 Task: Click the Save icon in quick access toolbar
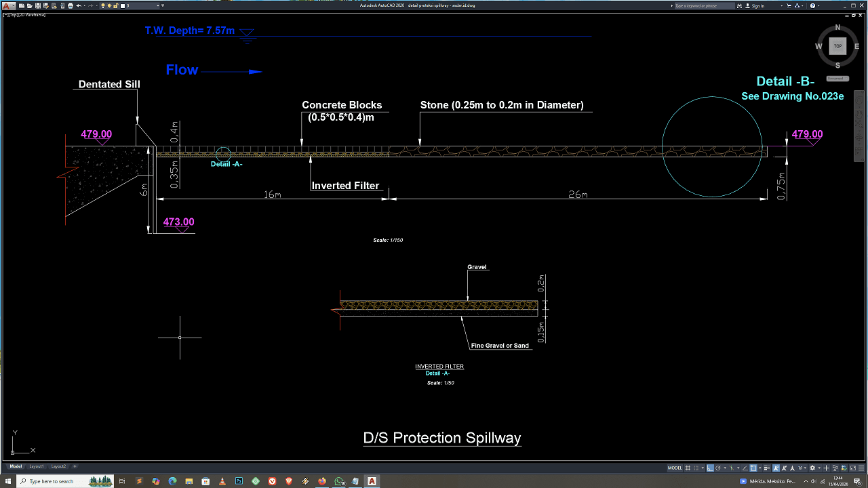tap(38, 5)
